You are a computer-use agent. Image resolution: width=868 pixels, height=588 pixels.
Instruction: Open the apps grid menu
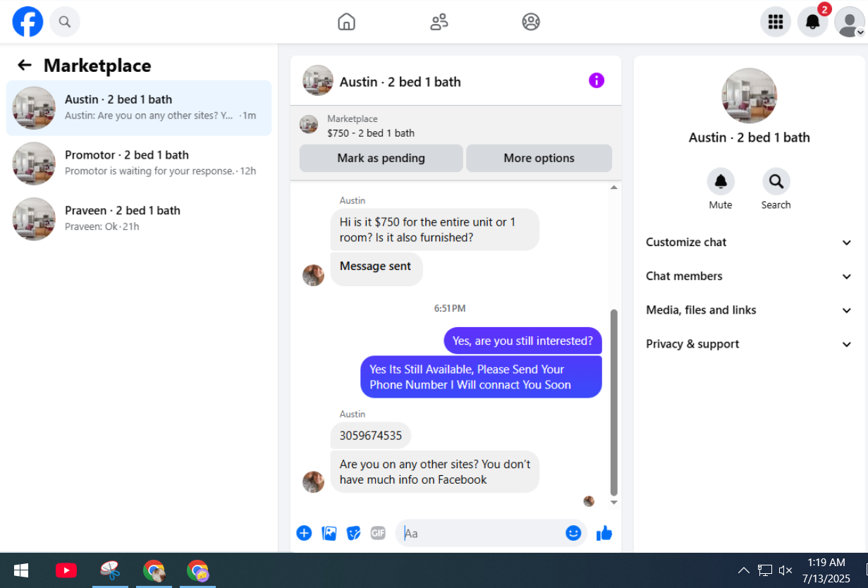coord(776,22)
